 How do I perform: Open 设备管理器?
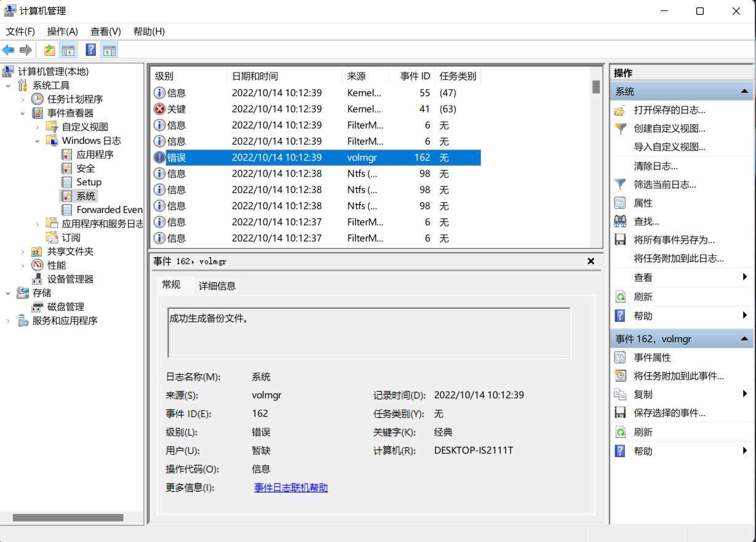click(70, 279)
